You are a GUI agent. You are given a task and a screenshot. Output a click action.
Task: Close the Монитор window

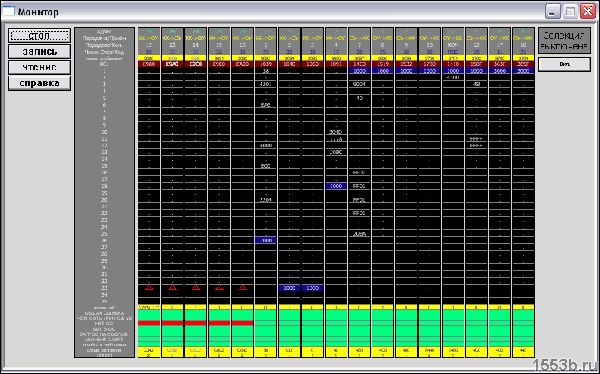[587, 11]
